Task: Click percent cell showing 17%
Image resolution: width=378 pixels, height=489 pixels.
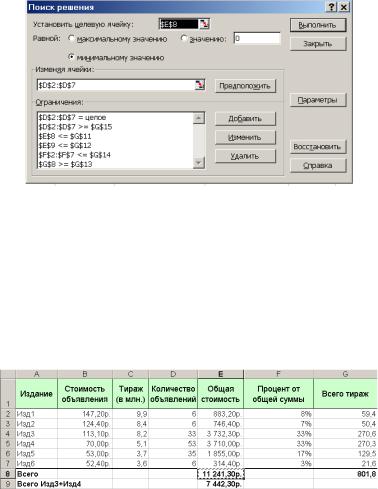Action: pos(279,454)
